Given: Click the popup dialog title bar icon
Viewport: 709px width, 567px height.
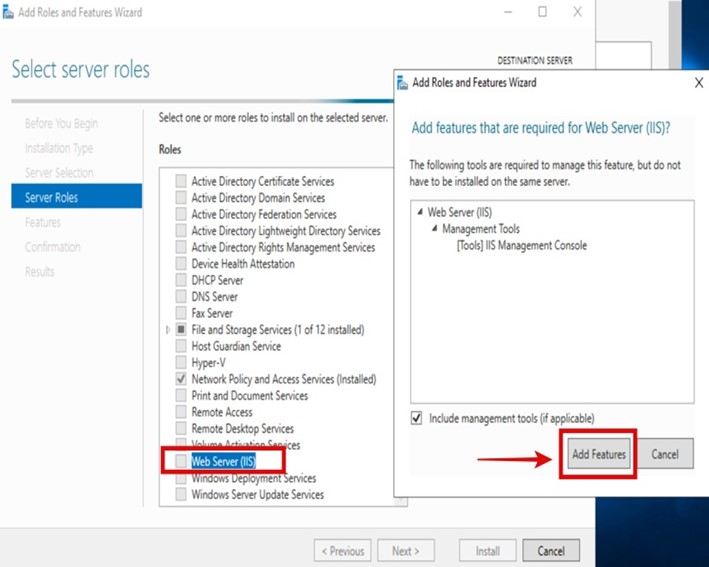Looking at the screenshot, I should click(x=402, y=83).
